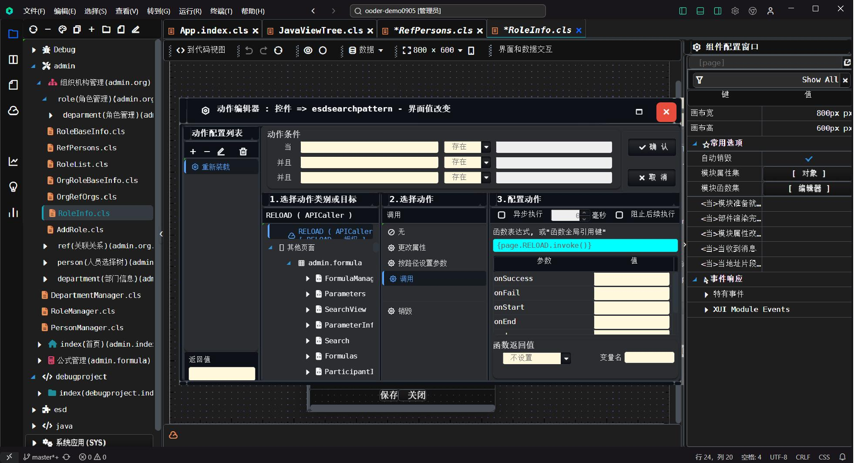Enable the 异步执行 checkbox
Image resolution: width=868 pixels, height=463 pixels.
[x=501, y=215]
